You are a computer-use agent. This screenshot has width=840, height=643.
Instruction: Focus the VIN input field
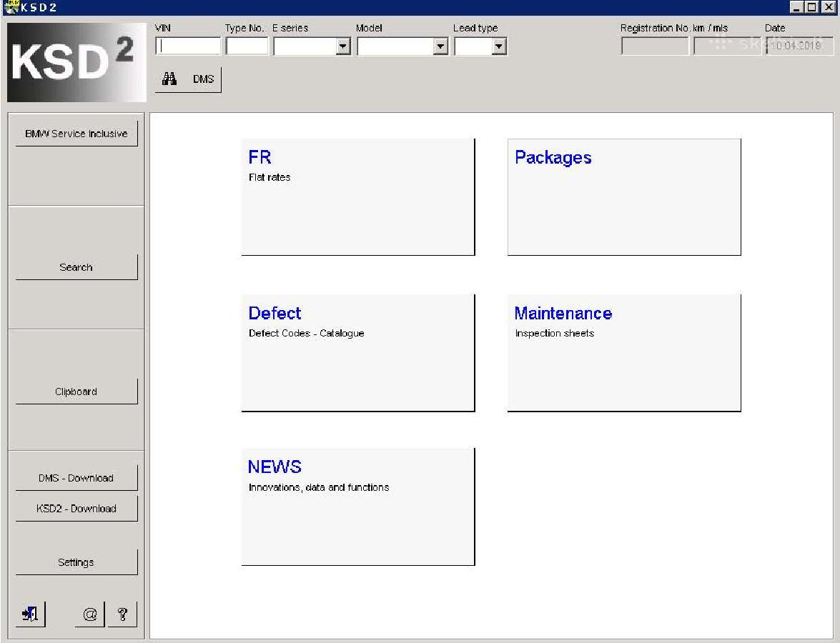(188, 46)
